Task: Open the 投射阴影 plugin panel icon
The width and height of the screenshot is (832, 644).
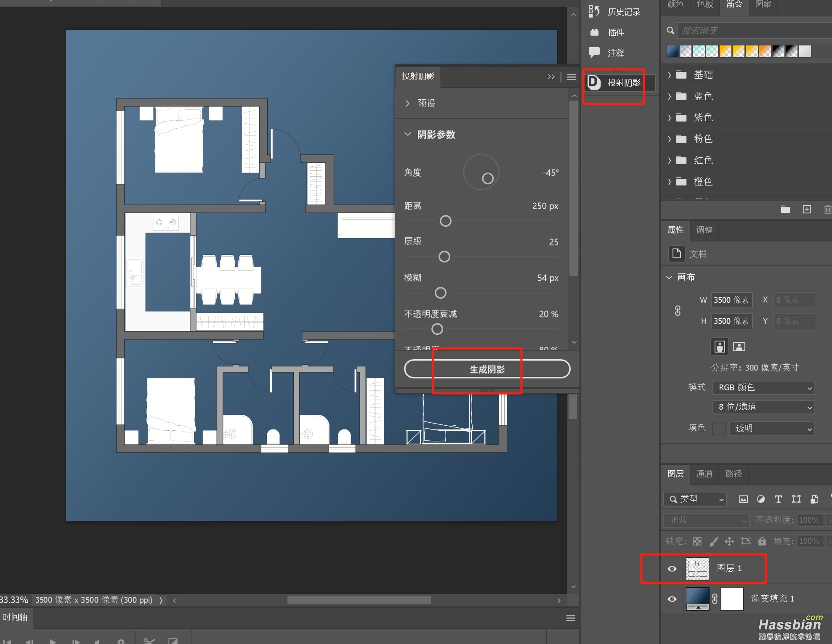Action: [594, 82]
